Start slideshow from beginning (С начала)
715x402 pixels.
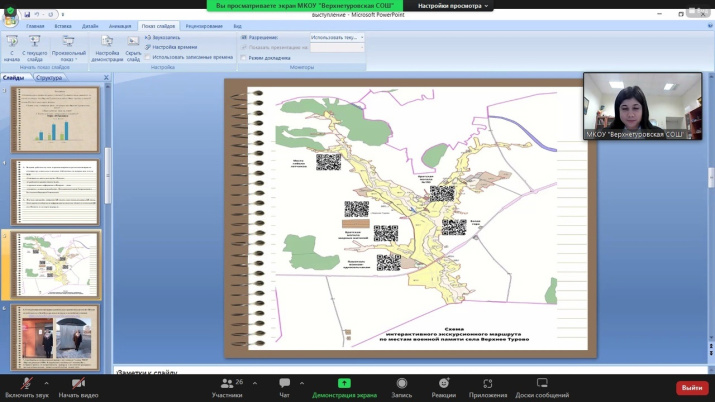click(x=12, y=44)
